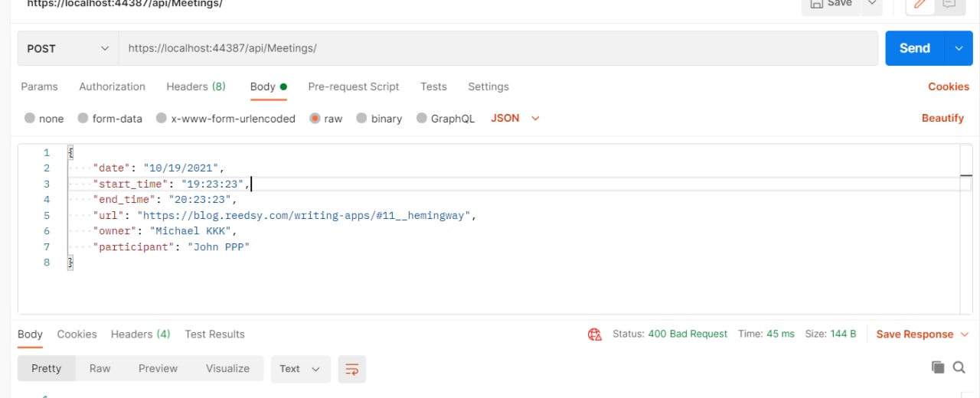Click the blue Send button
This screenshot has width=980, height=398.
click(x=915, y=48)
